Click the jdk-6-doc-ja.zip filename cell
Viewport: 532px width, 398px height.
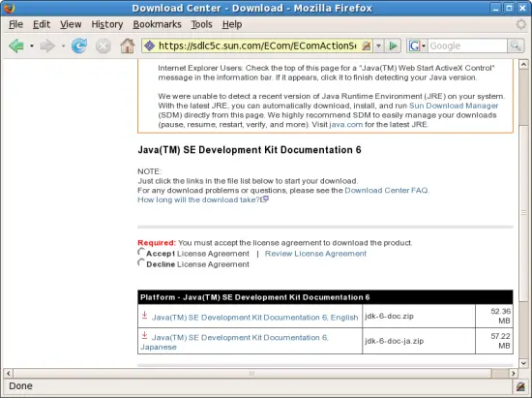(x=419, y=341)
